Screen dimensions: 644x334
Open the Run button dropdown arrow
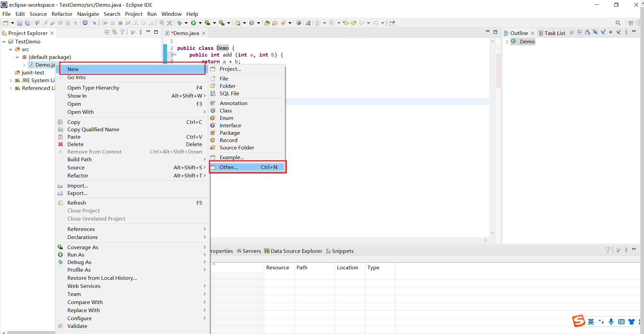(x=200, y=23)
